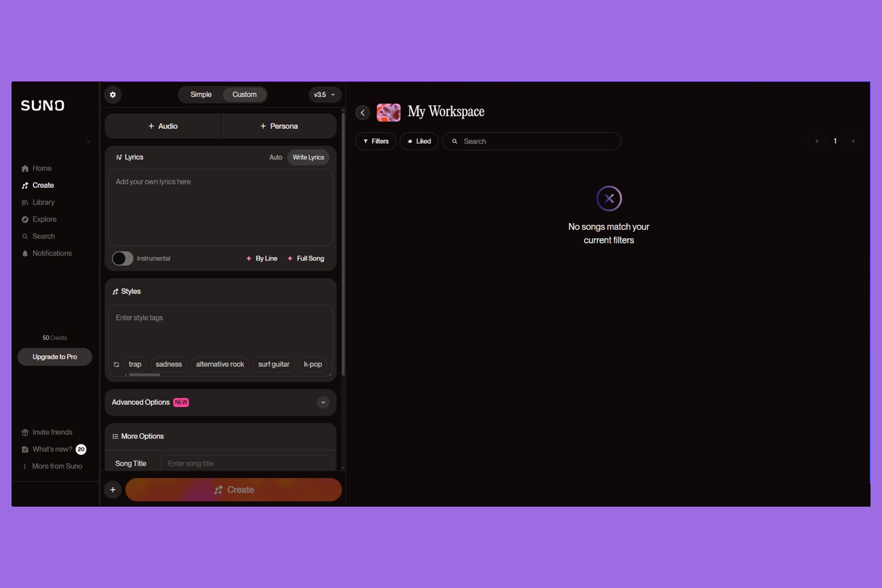
Task: Click the SUNO logo
Action: pos(43,106)
